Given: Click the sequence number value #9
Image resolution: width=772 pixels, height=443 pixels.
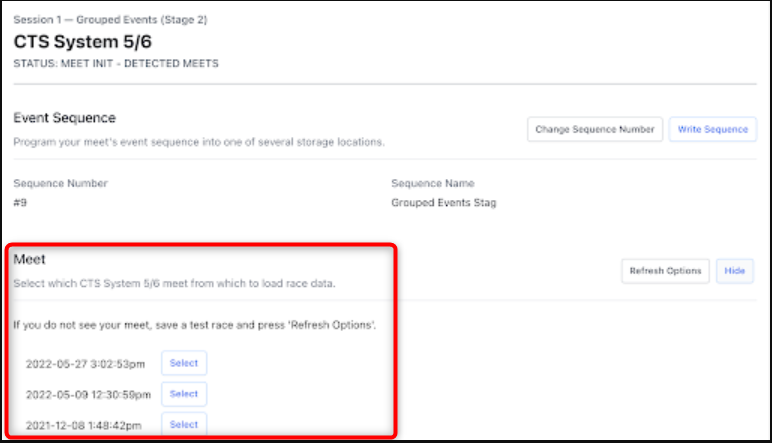Looking at the screenshot, I should (20, 203).
